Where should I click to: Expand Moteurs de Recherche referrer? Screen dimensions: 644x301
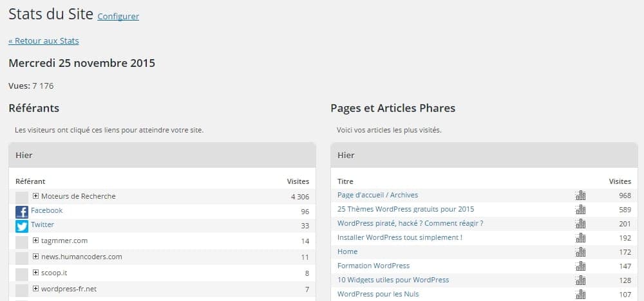coord(35,196)
